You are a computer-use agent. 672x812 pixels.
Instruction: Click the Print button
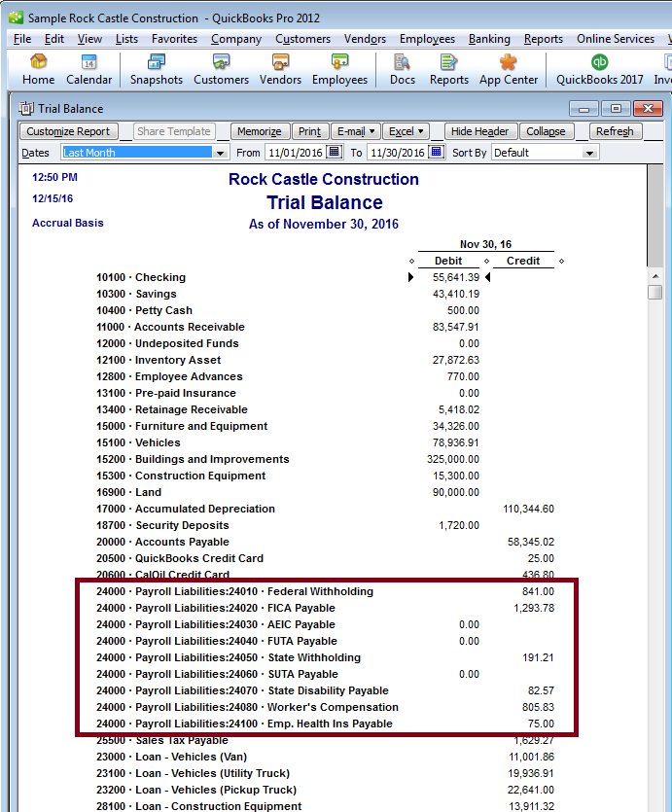(309, 131)
